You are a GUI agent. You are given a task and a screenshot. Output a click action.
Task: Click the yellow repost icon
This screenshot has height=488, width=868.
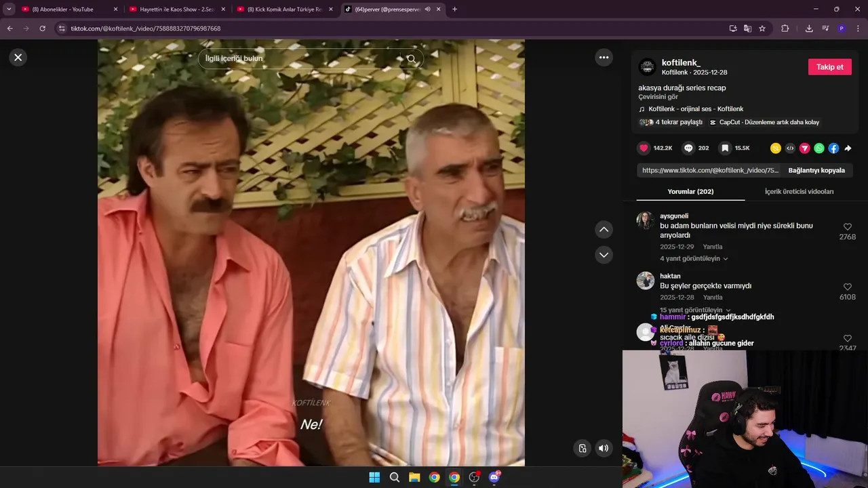[x=776, y=148]
